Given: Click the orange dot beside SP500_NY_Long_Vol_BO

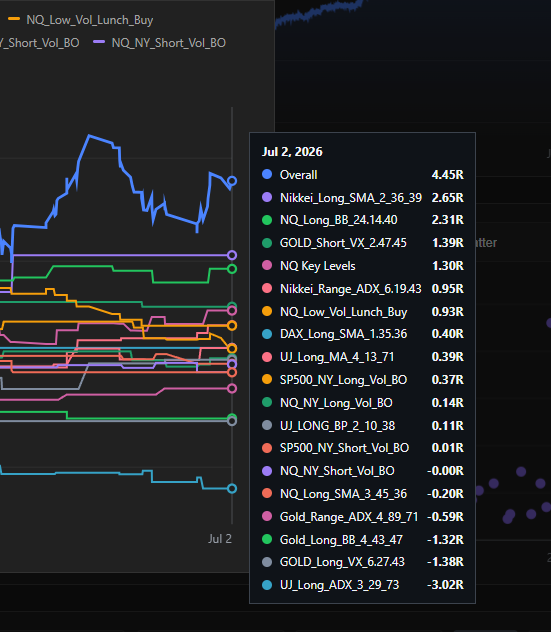Looking at the screenshot, I should 267,379.
